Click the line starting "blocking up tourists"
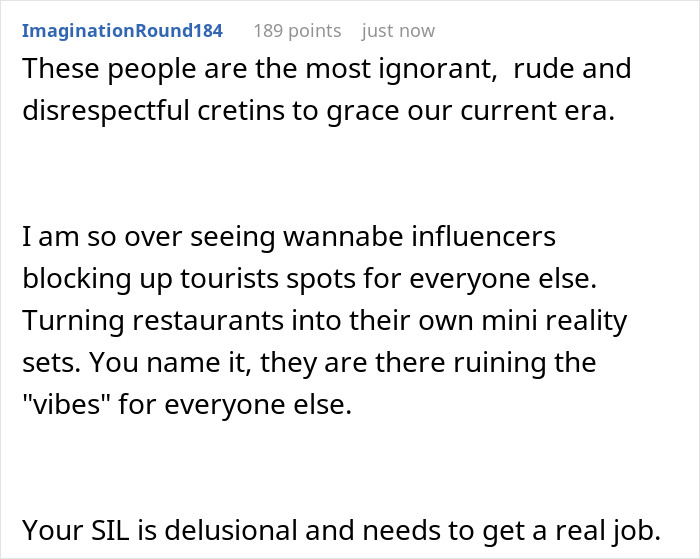Image resolution: width=700 pixels, height=559 pixels. point(309,279)
